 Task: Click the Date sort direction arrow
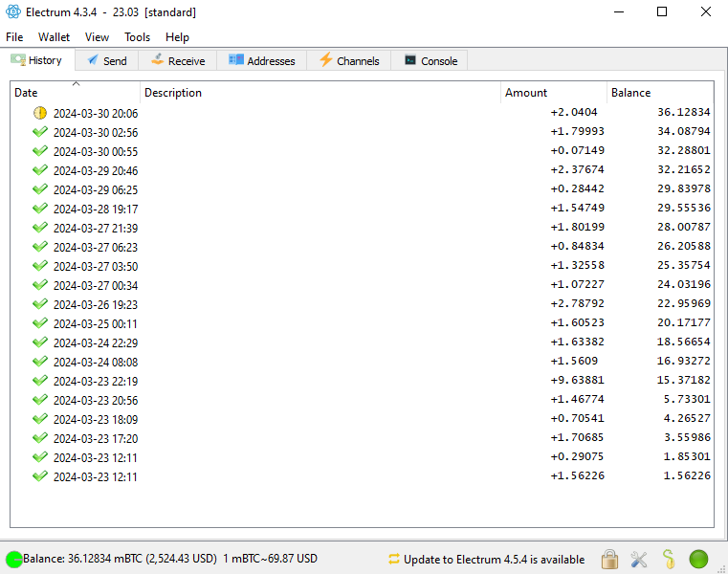click(77, 83)
